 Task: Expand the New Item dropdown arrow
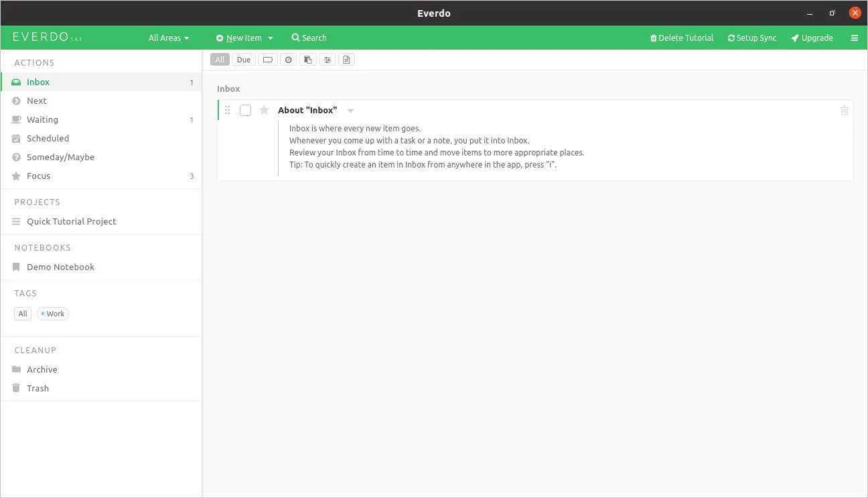click(271, 38)
